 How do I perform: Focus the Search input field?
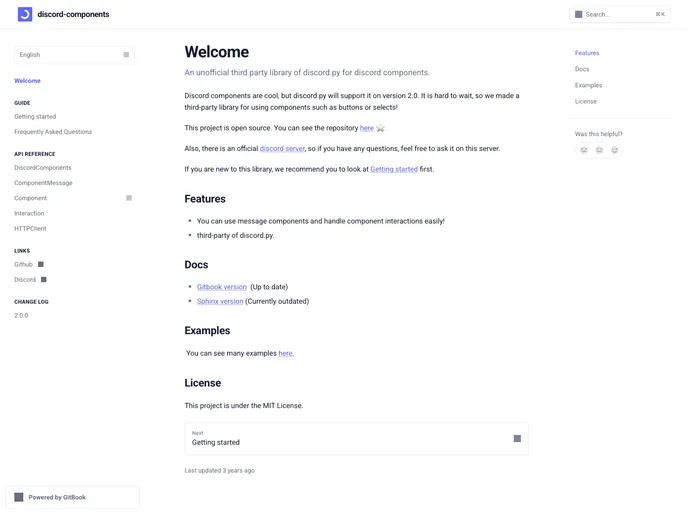click(x=620, y=14)
